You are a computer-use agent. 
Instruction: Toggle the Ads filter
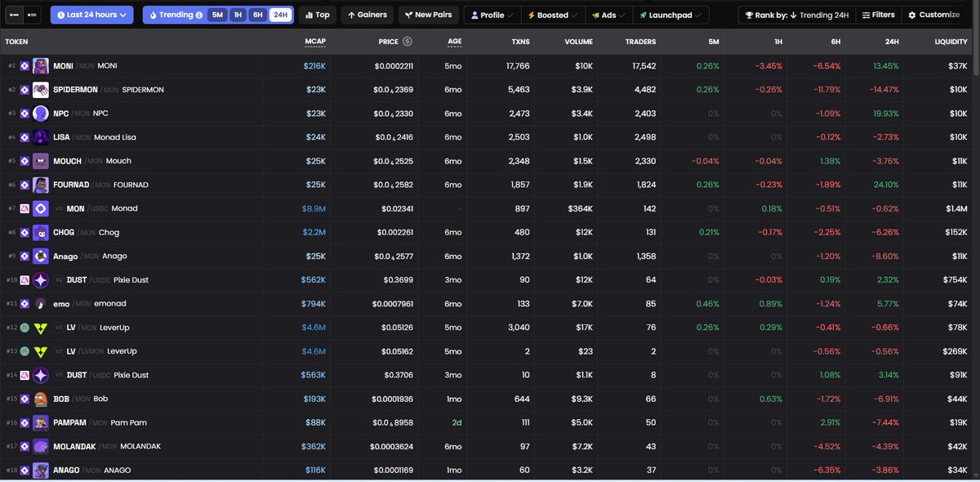[x=608, y=15]
